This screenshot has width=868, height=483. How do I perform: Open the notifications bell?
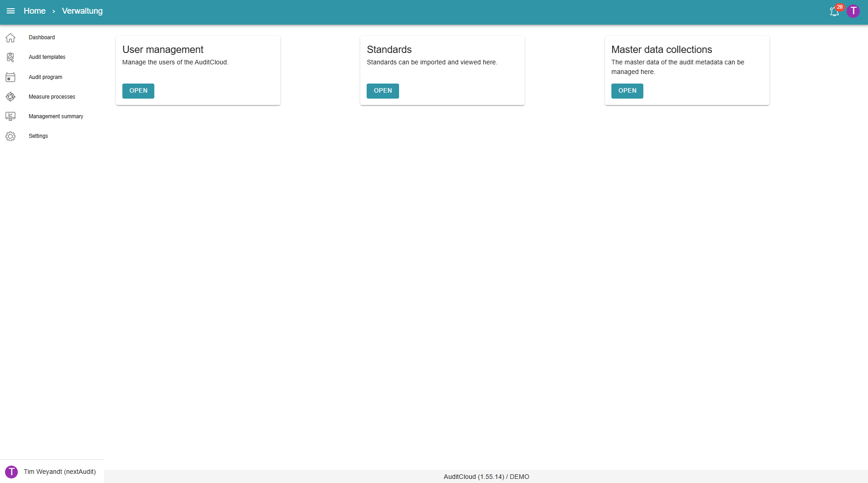click(834, 11)
